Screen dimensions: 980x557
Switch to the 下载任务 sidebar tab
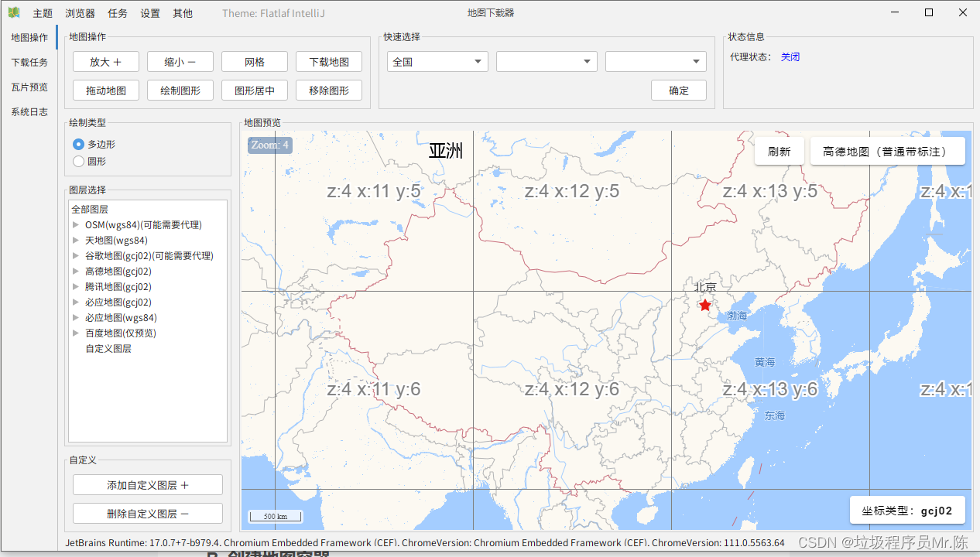pos(29,62)
